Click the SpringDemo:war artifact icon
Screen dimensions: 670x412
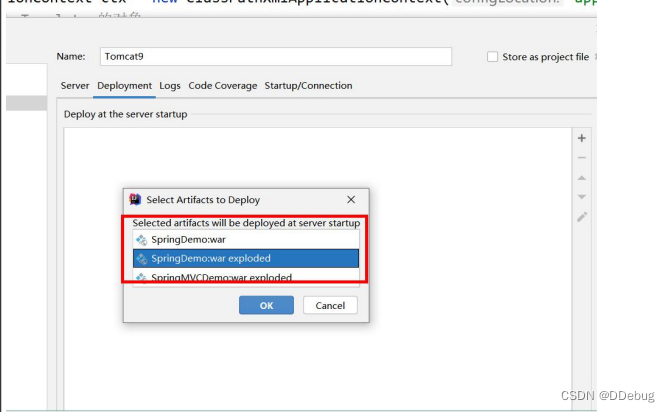click(141, 240)
